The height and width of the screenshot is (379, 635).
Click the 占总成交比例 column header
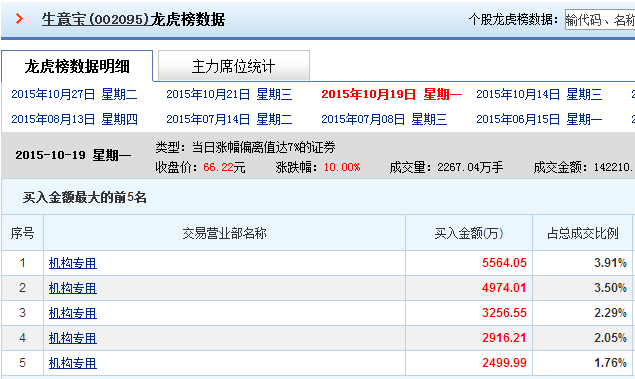coord(582,233)
